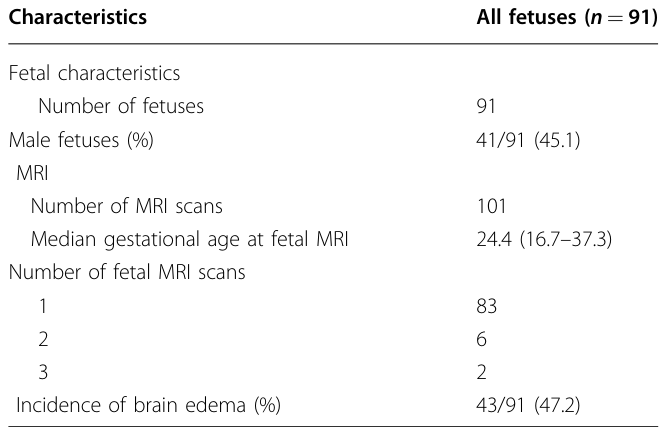Click the scan count row labeled 2
This screenshot has width=667, height=429.
(43, 339)
